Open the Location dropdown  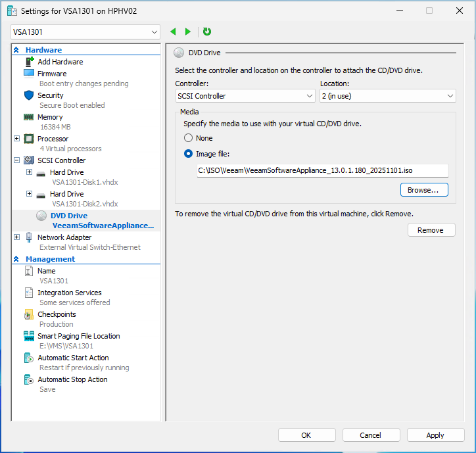387,96
